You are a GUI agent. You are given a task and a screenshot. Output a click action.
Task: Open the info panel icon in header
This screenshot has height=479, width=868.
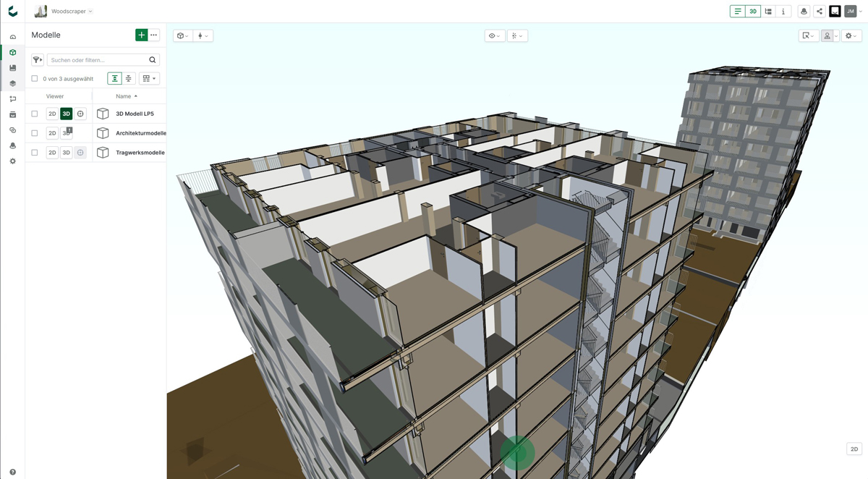[783, 12]
